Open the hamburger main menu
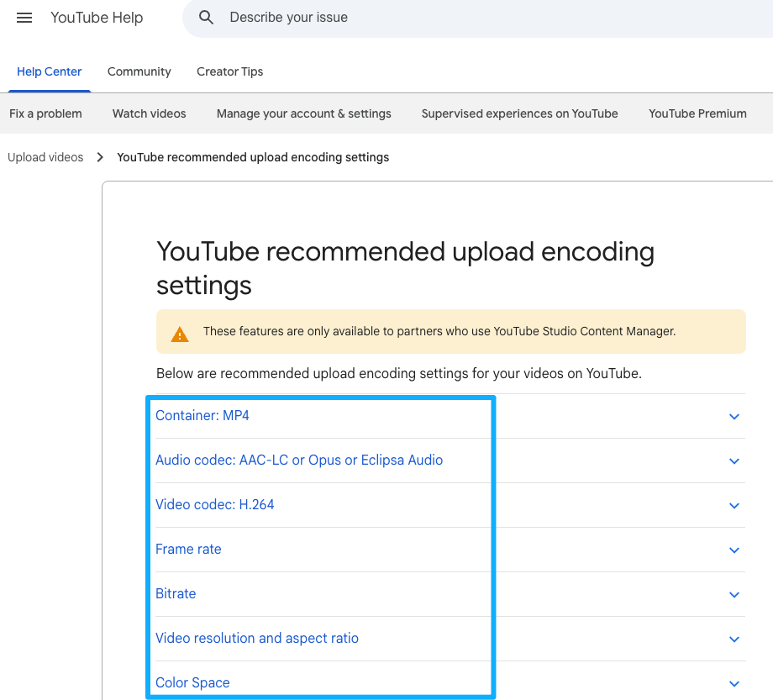Image resolution: width=773 pixels, height=700 pixels. (24, 18)
